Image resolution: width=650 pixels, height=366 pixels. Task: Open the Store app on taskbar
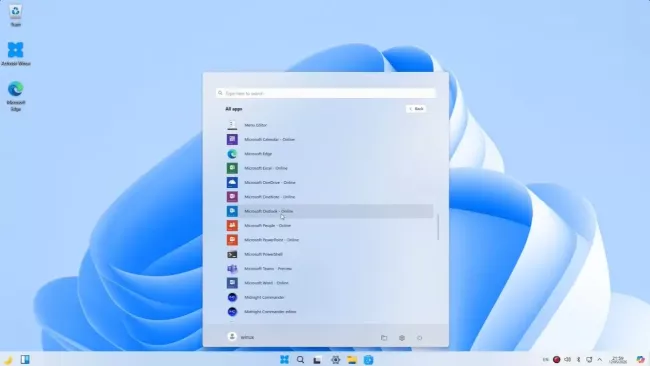point(369,360)
